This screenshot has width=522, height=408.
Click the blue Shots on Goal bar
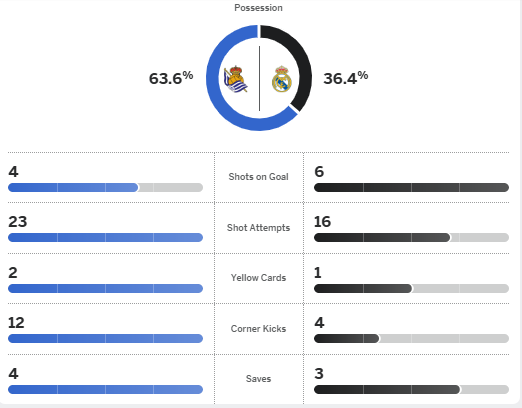(73, 187)
